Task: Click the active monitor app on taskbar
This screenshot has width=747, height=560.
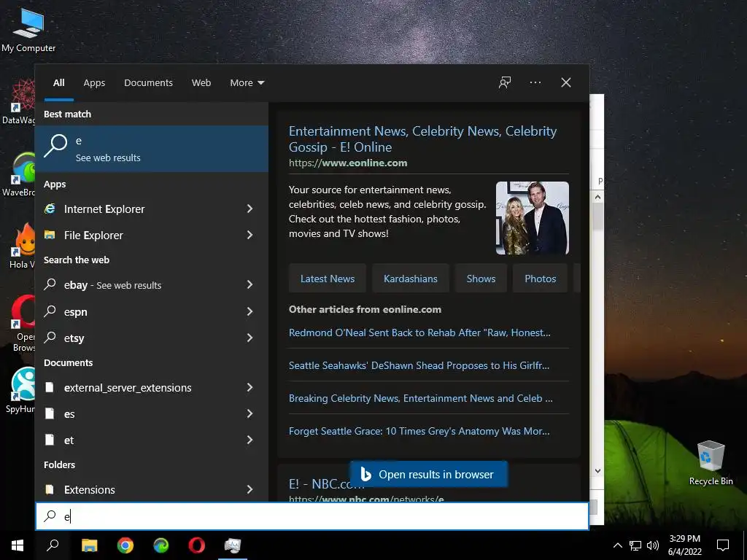Action: click(233, 545)
